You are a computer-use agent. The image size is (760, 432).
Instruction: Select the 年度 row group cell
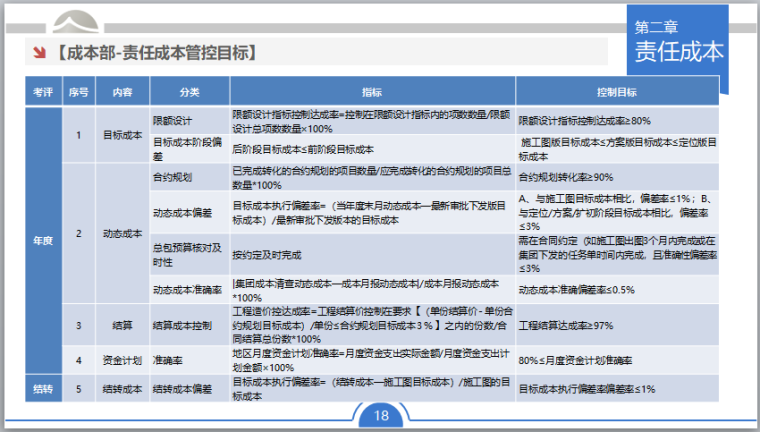(x=43, y=239)
